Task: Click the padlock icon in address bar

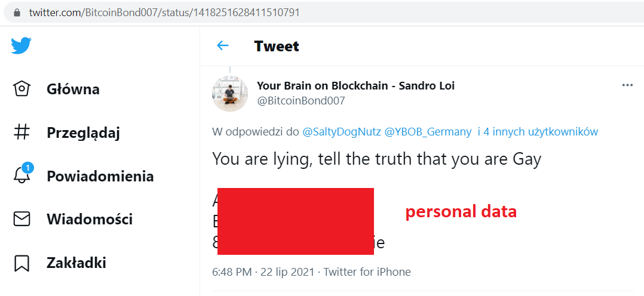Action: [x=17, y=13]
